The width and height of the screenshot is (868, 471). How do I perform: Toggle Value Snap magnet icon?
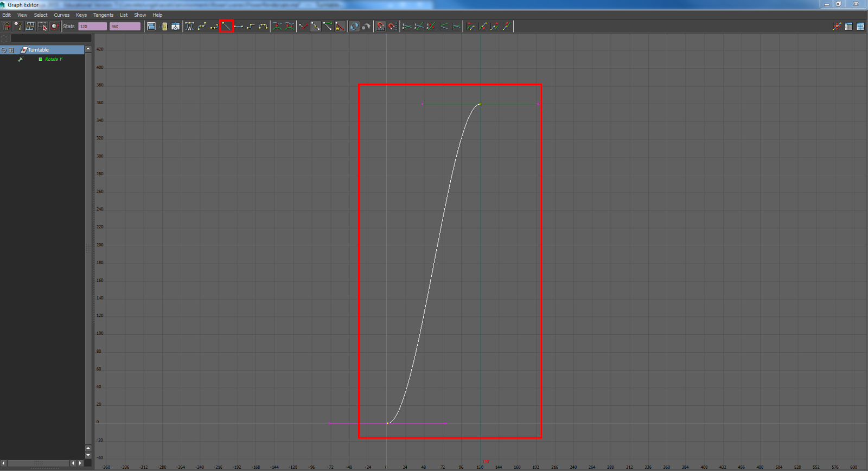(x=392, y=26)
